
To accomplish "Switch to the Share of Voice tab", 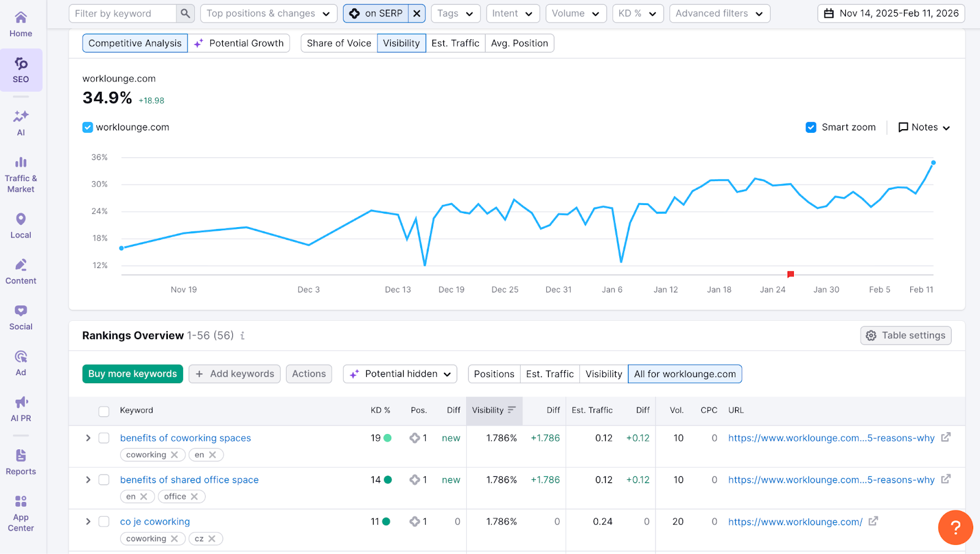I will (338, 43).
